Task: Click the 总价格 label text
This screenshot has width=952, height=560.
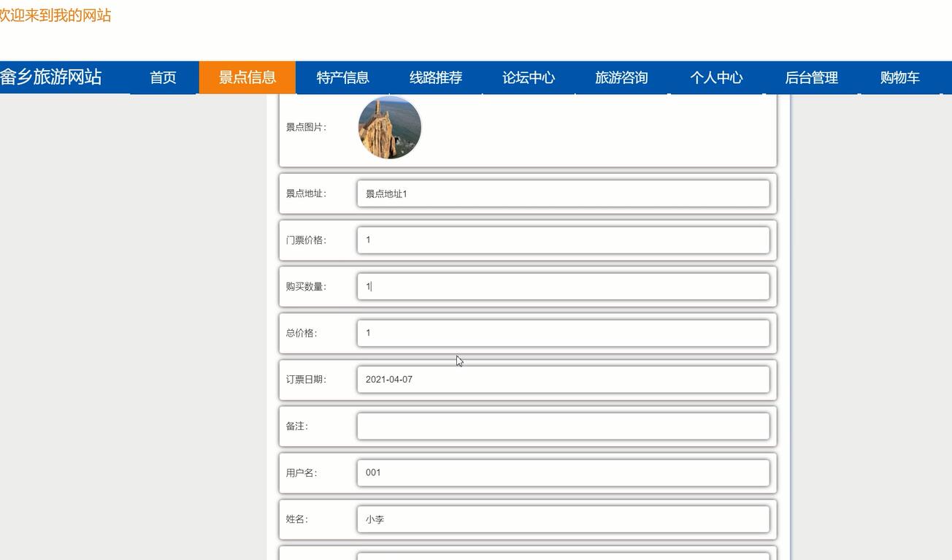Action: (x=302, y=333)
